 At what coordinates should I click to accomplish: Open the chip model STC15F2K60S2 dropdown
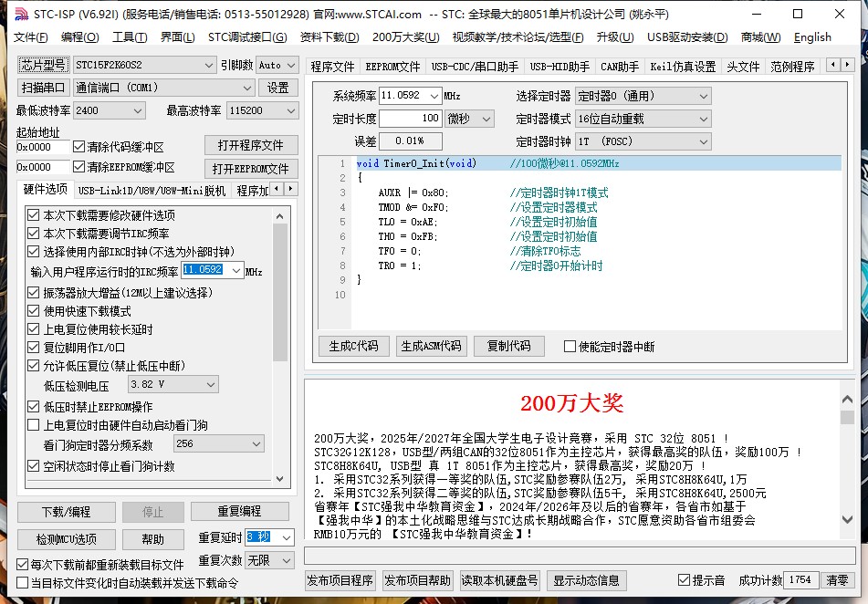144,65
